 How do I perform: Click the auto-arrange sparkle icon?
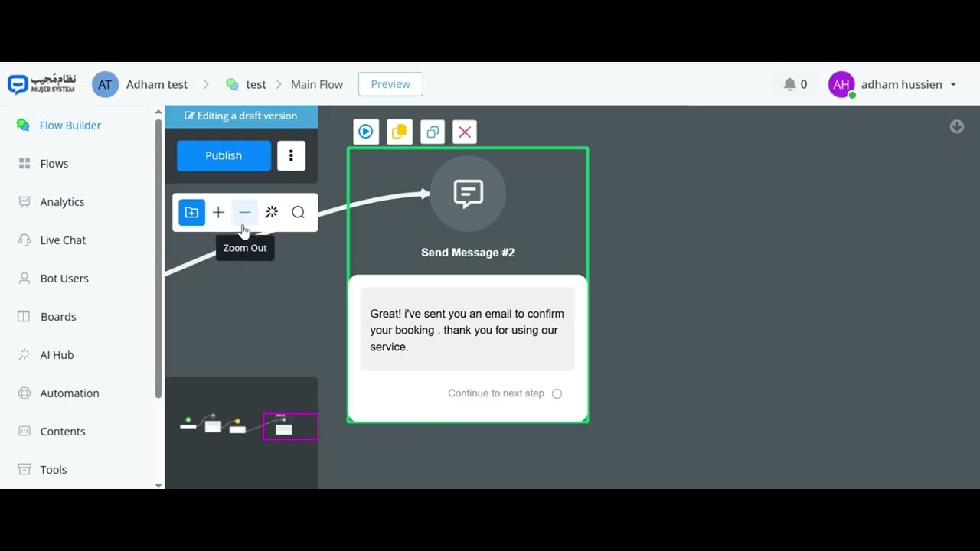(x=271, y=213)
